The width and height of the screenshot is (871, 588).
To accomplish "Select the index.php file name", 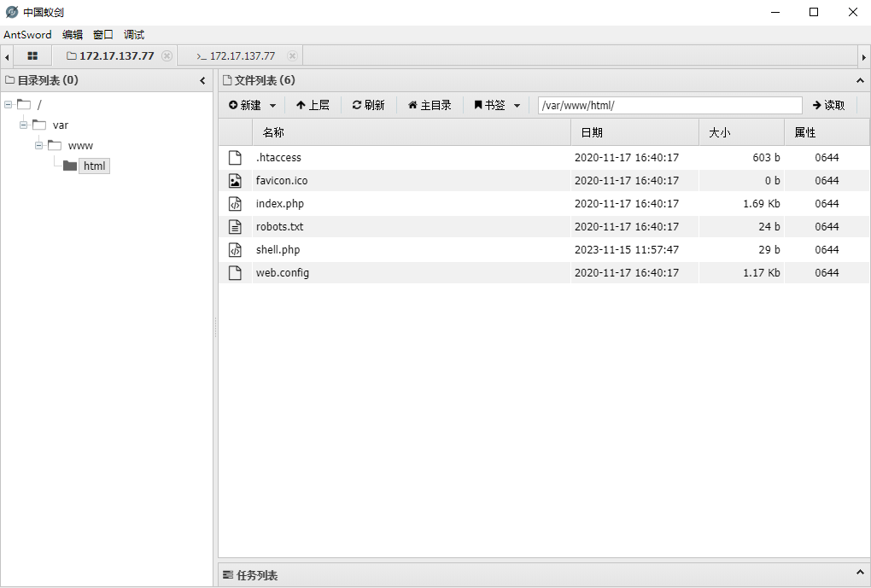I will (x=280, y=204).
